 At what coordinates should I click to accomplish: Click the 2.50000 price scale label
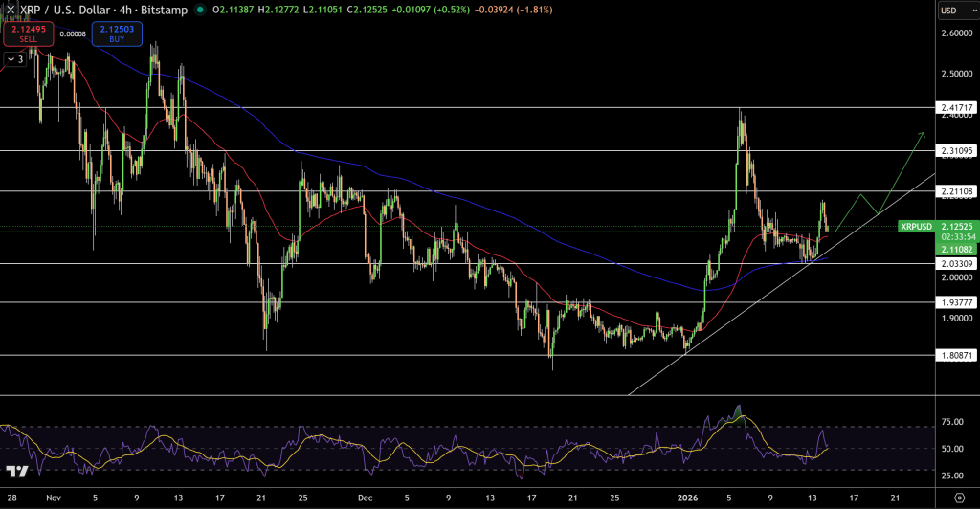tap(956, 74)
